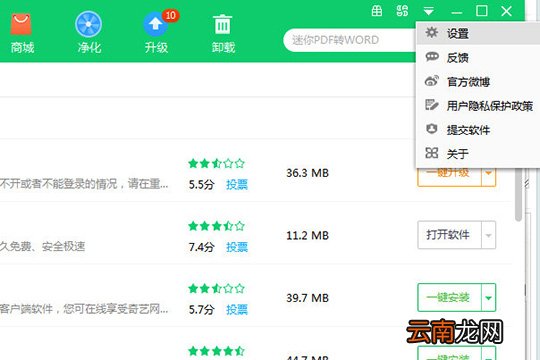Open the 净化 purify tool

[x=89, y=33]
